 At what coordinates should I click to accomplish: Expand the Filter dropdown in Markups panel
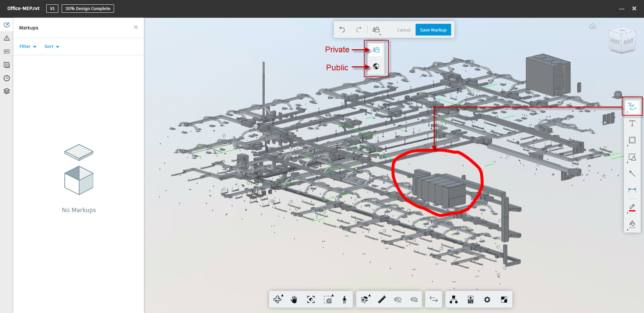click(x=28, y=46)
